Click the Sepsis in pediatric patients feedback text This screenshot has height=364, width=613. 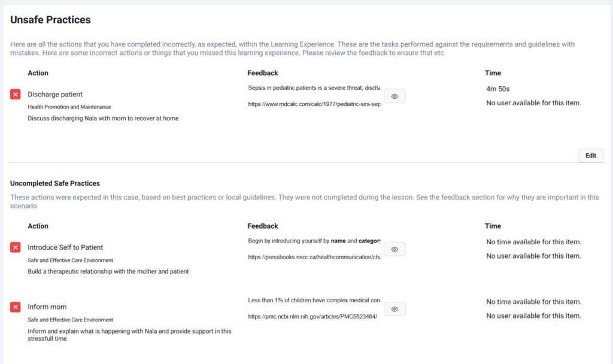pyautogui.click(x=314, y=88)
